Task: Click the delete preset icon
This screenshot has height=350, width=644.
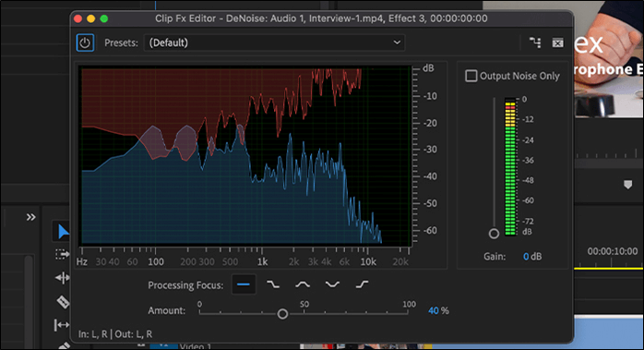Action: (x=557, y=42)
